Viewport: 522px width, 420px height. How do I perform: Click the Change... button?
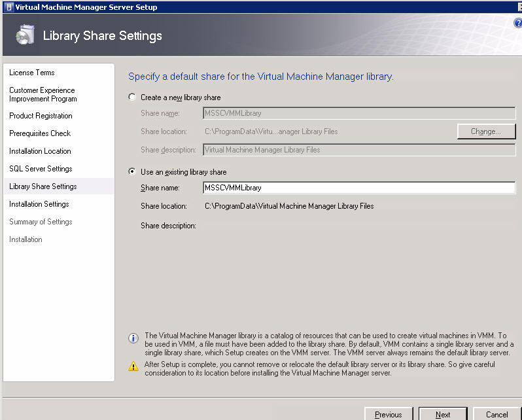pyautogui.click(x=486, y=131)
